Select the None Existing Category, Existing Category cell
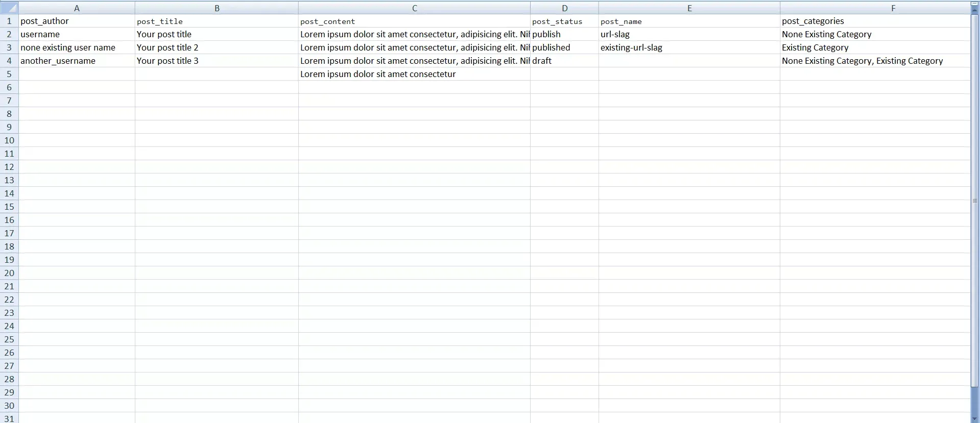This screenshot has width=980, height=423. pos(875,61)
